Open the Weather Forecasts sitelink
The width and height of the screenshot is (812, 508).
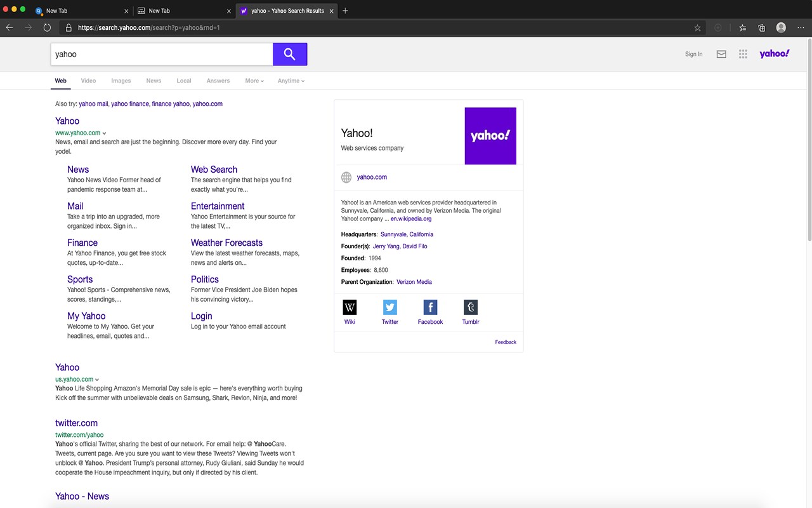226,243
